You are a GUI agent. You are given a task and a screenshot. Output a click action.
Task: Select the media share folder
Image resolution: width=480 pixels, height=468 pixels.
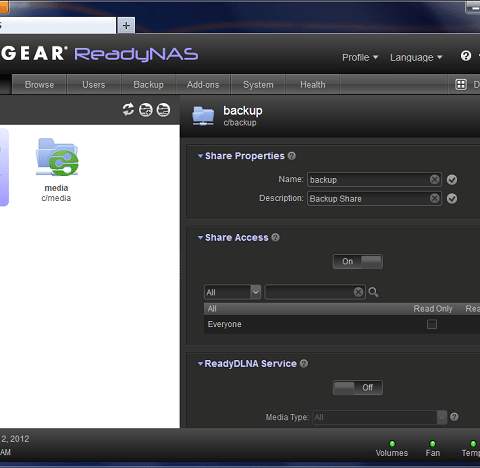(56, 170)
